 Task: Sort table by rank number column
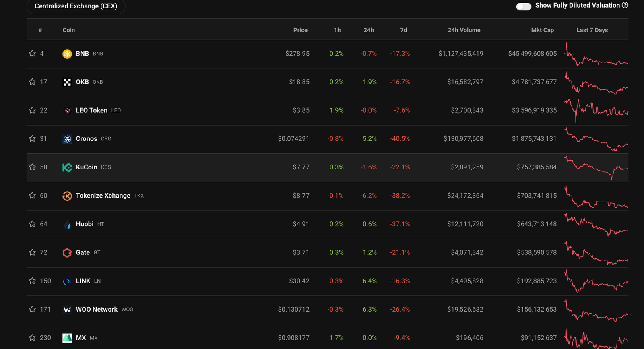40,30
